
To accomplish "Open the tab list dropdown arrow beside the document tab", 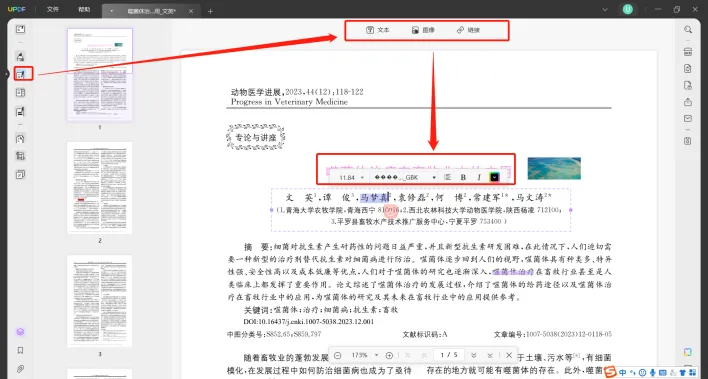I will (x=112, y=11).
